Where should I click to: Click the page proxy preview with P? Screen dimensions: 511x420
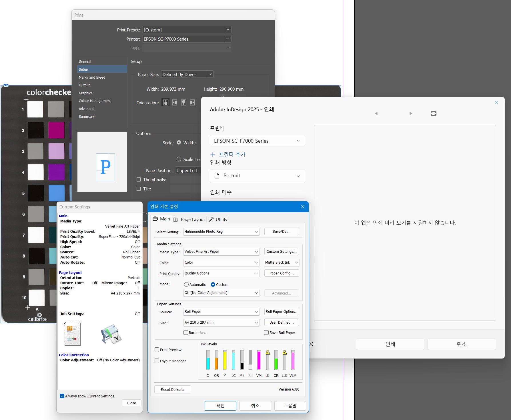105,167
